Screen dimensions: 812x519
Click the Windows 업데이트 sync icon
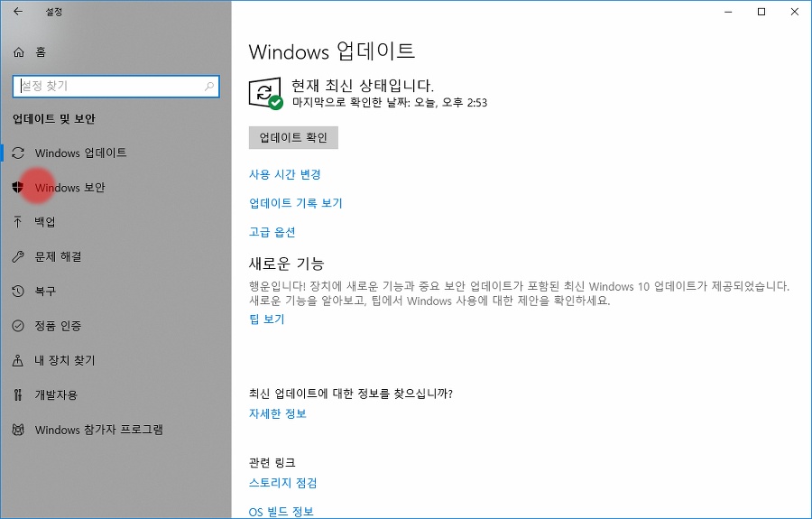pos(18,153)
